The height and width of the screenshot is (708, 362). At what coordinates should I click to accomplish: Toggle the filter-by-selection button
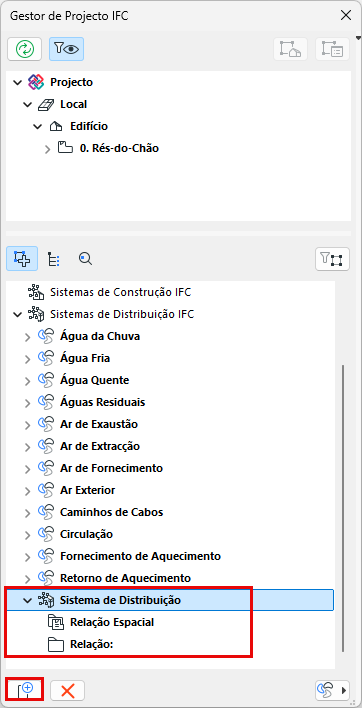[332, 259]
